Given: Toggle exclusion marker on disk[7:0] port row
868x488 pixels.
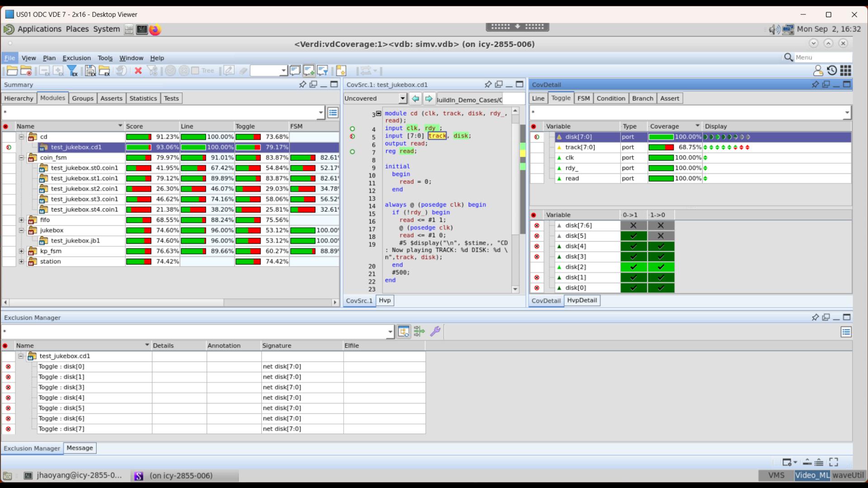Looking at the screenshot, I should pyautogui.click(x=537, y=137).
